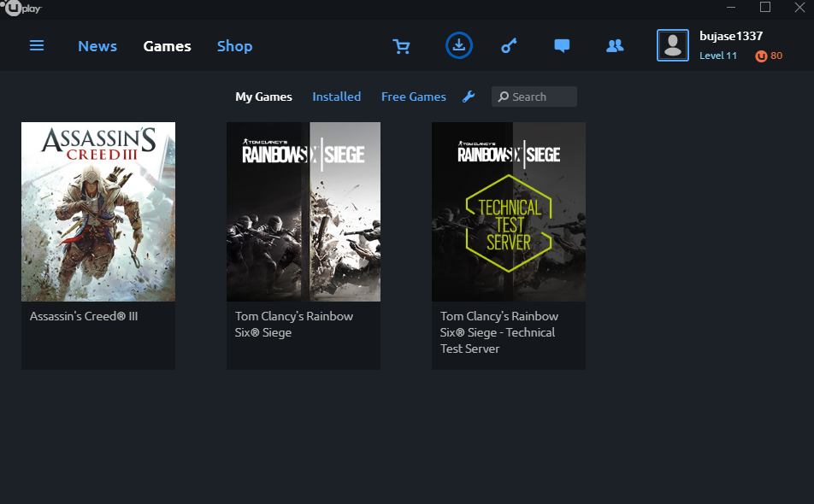Click the Assassin's Creed® III title
This screenshot has width=814, height=504.
[x=84, y=316]
